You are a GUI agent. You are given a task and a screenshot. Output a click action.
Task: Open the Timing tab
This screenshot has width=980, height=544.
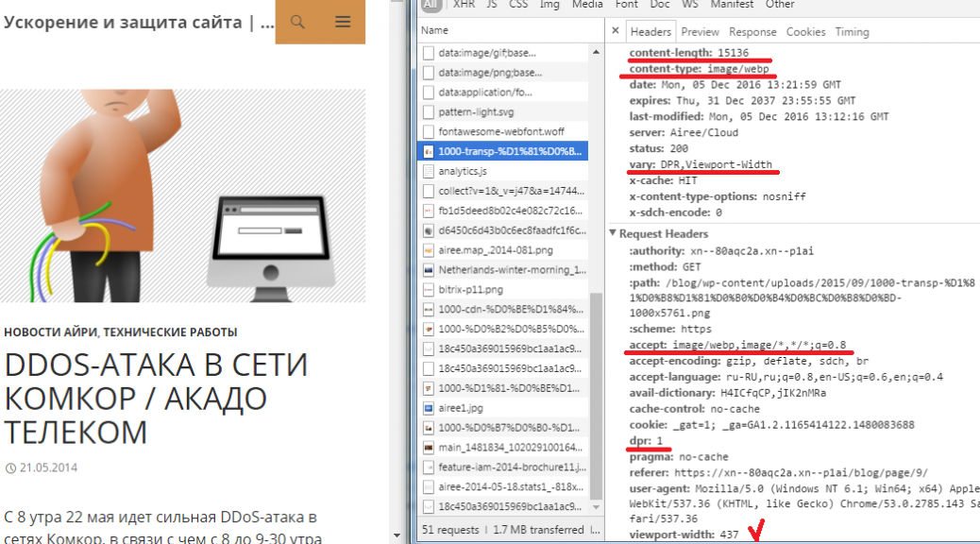[852, 31]
